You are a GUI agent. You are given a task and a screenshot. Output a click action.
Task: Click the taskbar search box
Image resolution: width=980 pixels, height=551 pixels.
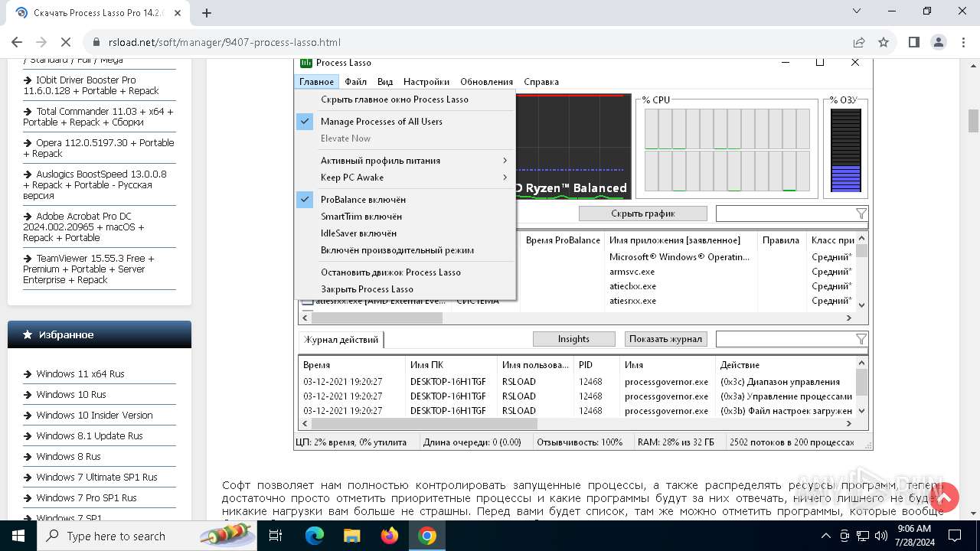coord(147,536)
